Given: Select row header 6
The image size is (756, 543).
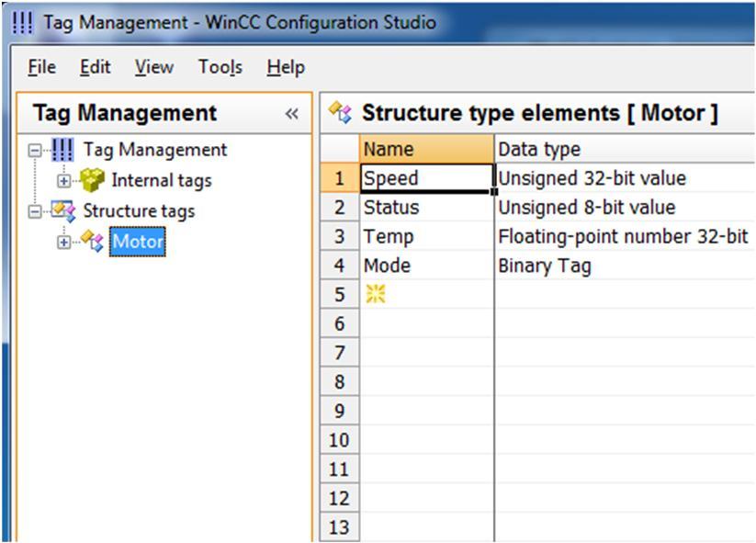Looking at the screenshot, I should pos(340,323).
